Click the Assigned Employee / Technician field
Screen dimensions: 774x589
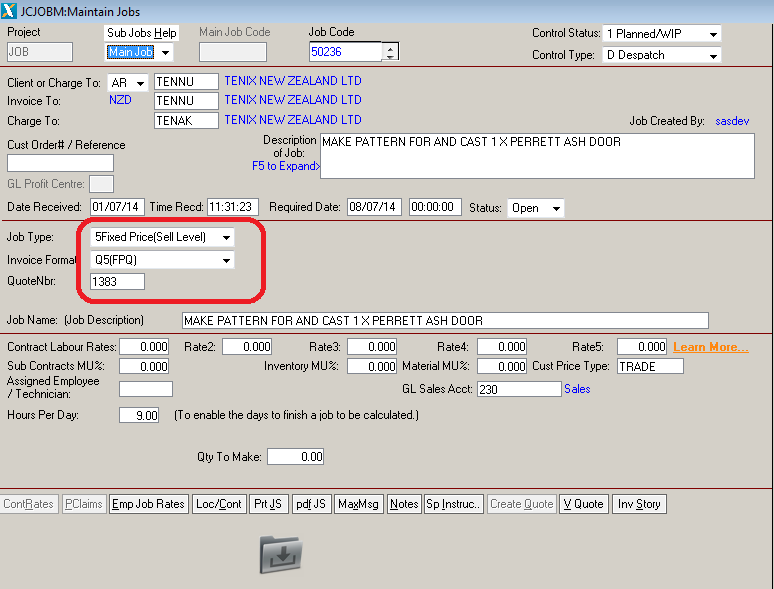(146, 389)
